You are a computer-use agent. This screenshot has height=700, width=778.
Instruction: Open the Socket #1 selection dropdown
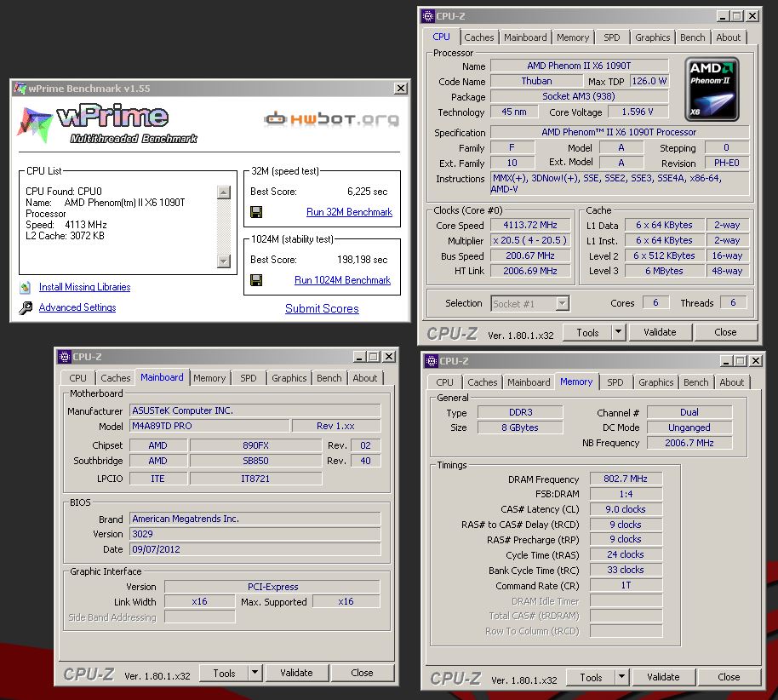click(562, 303)
